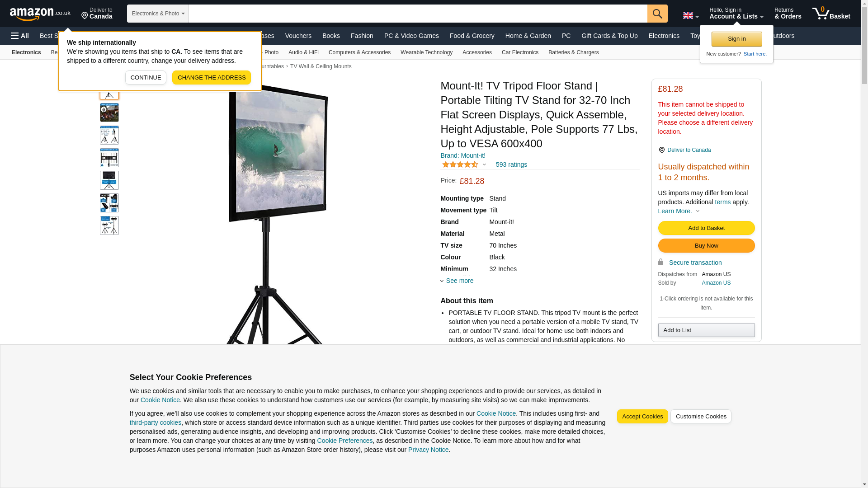The height and width of the screenshot is (488, 868).
Task: Click the Add to Basket button
Action: (706, 228)
